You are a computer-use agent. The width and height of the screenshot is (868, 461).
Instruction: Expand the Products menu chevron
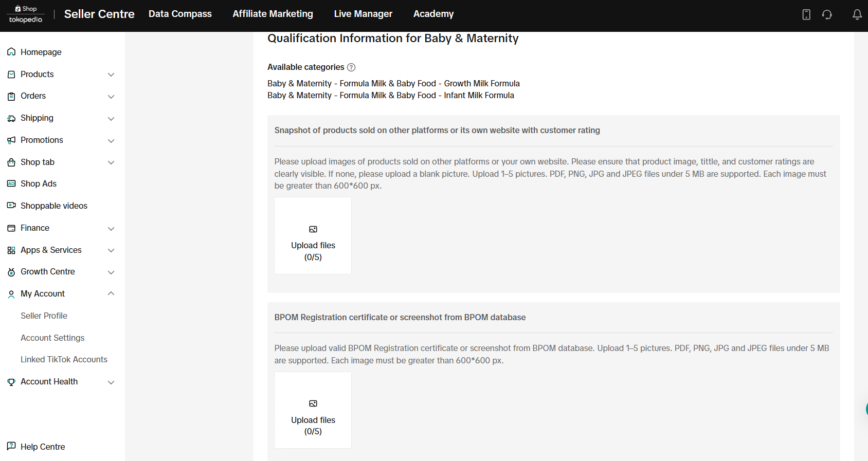(111, 75)
